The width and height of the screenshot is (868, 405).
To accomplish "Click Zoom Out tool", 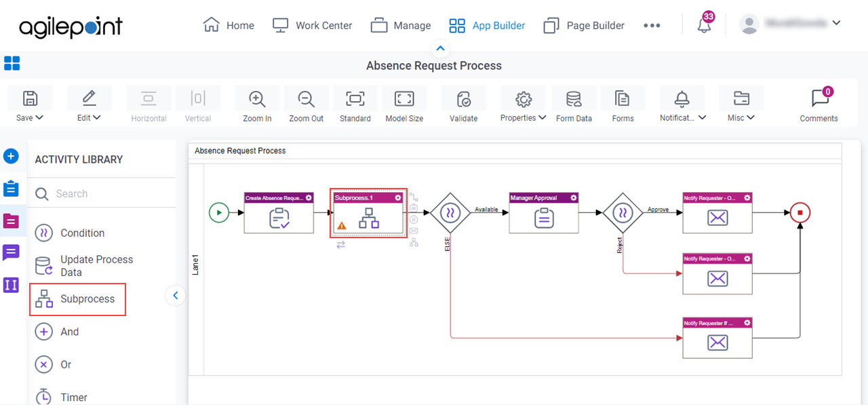I will click(x=306, y=106).
